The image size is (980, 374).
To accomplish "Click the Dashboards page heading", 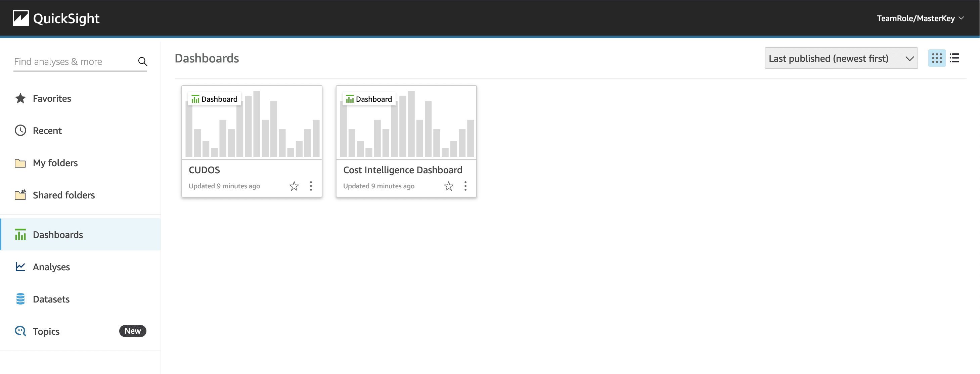I will 207,59.
